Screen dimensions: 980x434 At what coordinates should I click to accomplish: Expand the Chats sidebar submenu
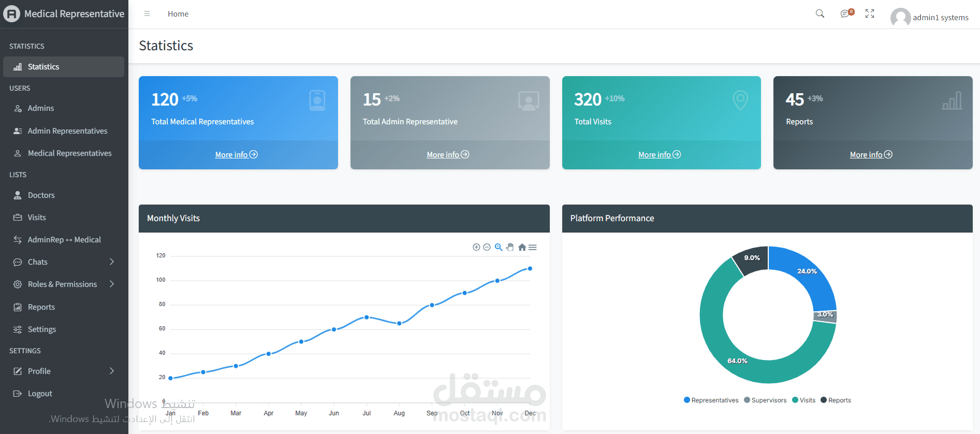(x=64, y=262)
